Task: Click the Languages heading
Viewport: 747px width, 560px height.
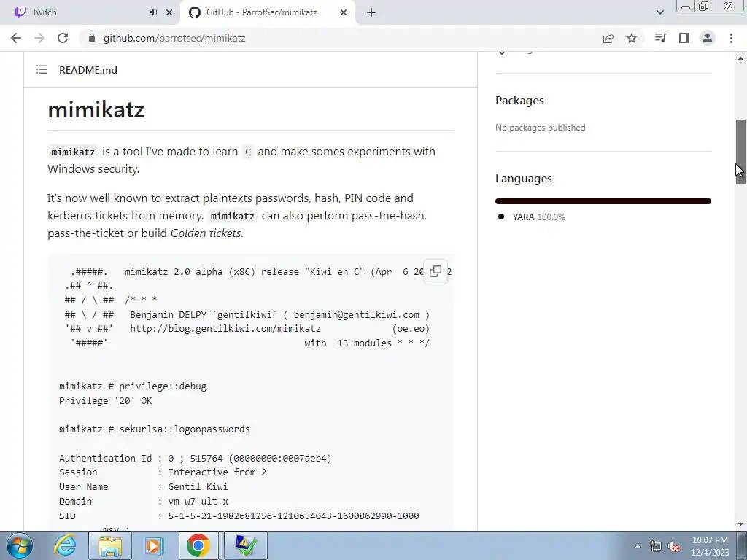Action: click(x=524, y=179)
